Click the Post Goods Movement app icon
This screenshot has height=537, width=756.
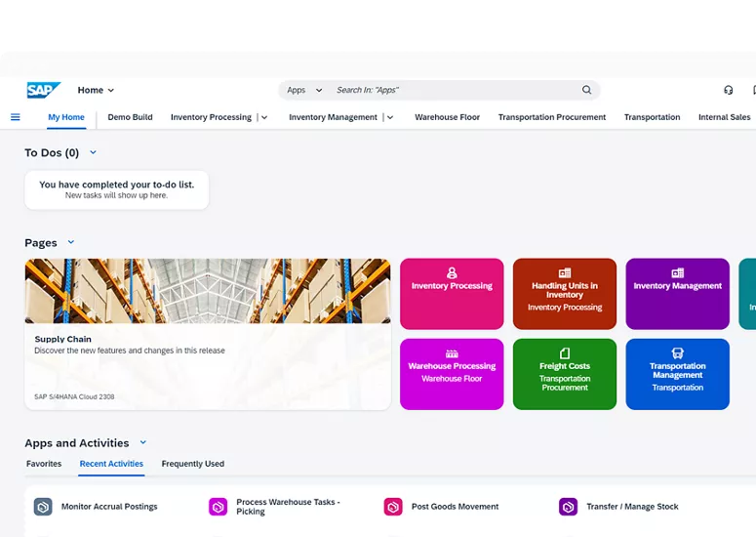393,507
